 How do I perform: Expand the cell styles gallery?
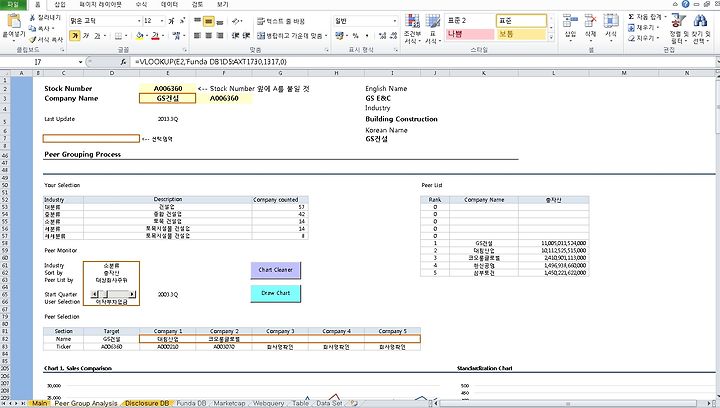coord(551,38)
